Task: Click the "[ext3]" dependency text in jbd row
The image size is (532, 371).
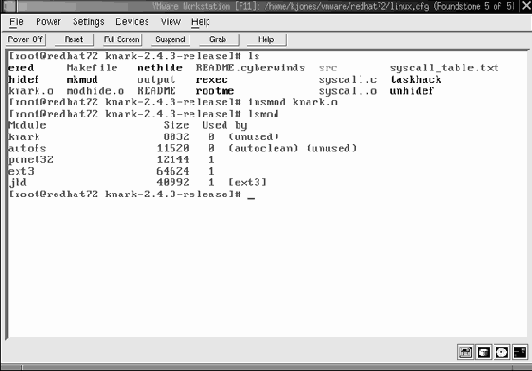Action: [x=247, y=183]
